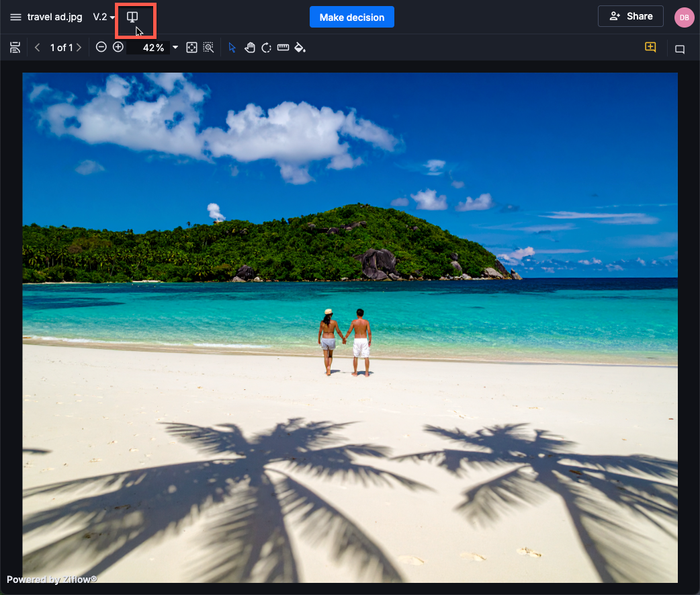The image size is (700, 595).
Task: Go to the next page arrow
Action: (x=79, y=47)
